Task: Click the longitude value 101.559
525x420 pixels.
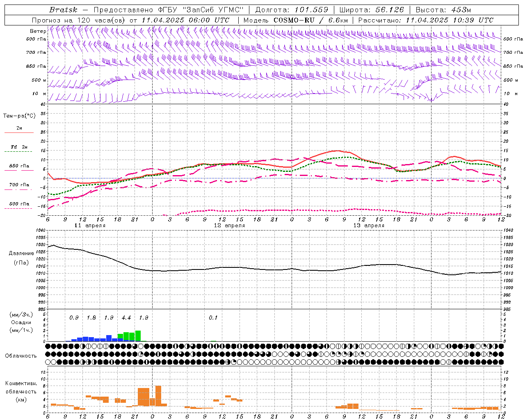Action: click(x=311, y=9)
